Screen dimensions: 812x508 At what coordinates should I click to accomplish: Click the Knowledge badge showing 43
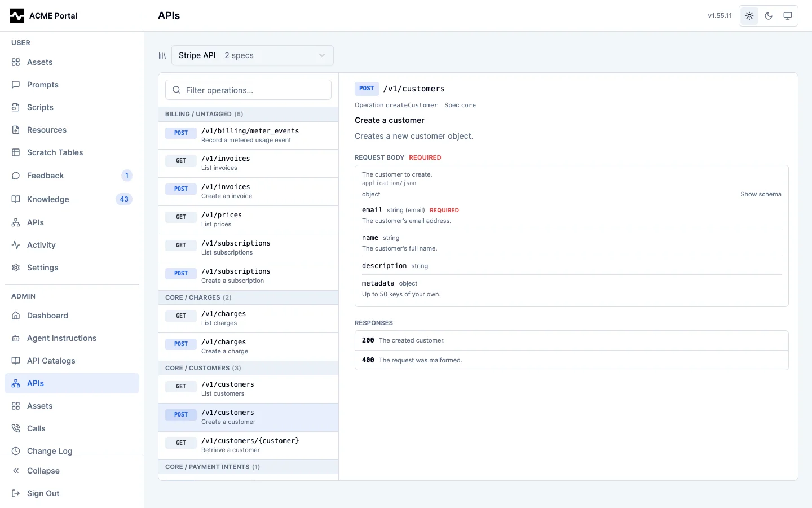coord(124,199)
